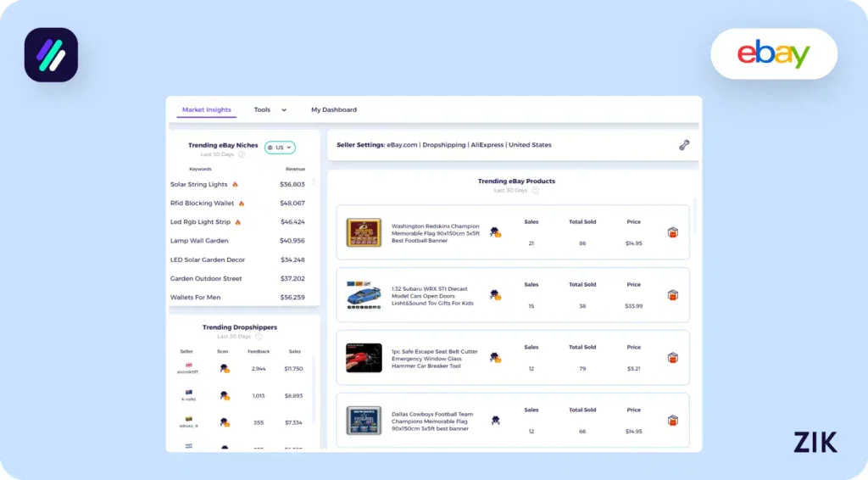The height and width of the screenshot is (480, 868).
Task: Open seller k-volks name
Action: pyautogui.click(x=189, y=399)
